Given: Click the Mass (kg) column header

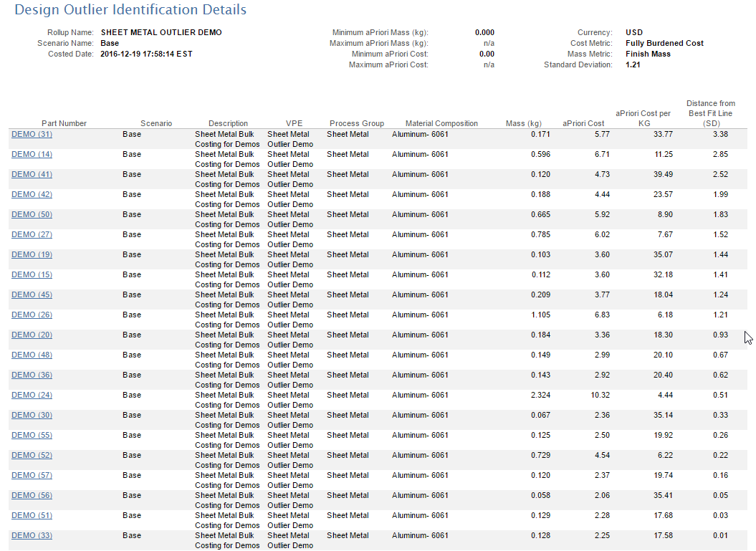Looking at the screenshot, I should [524, 123].
